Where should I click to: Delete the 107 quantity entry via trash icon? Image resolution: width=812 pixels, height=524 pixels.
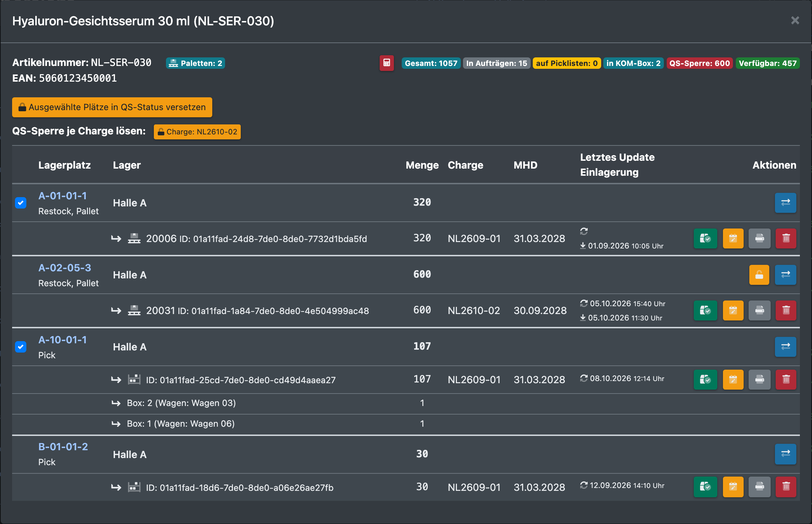pyautogui.click(x=786, y=380)
